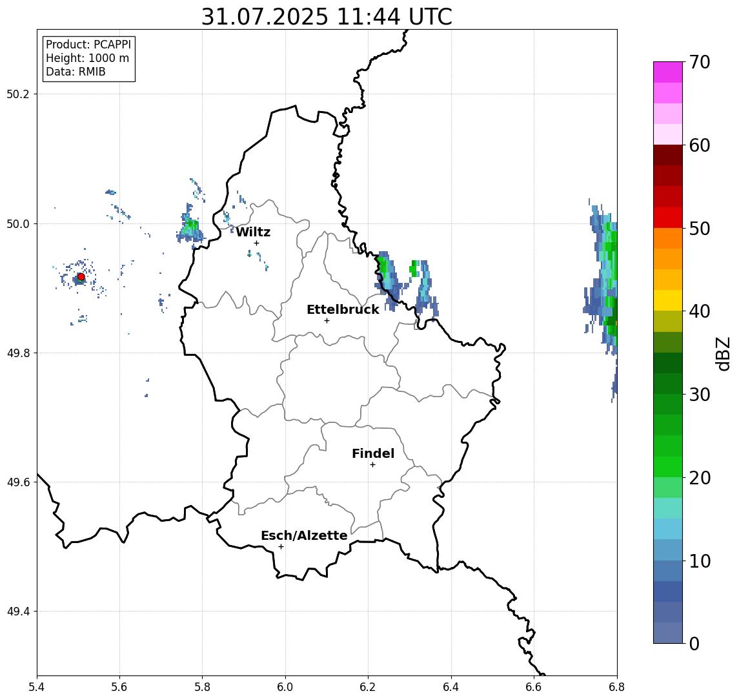Click the title '31.07.2025 11:44 UTC'
Viewport: 739px width, 700px height.
pos(327,17)
